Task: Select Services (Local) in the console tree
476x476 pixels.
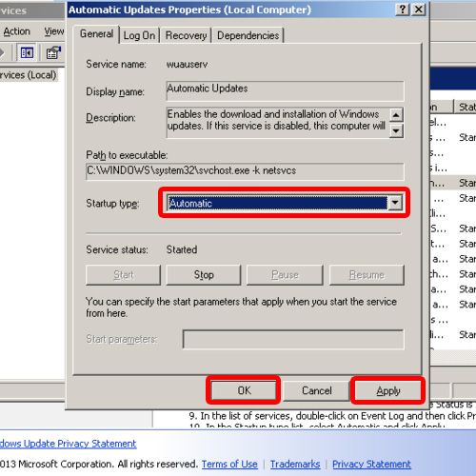Action: click(29, 75)
